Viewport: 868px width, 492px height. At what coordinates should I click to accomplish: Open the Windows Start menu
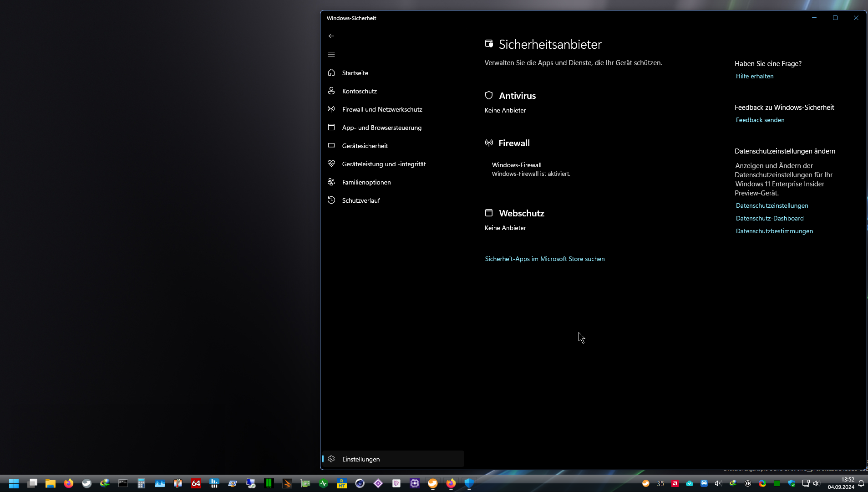(14, 483)
